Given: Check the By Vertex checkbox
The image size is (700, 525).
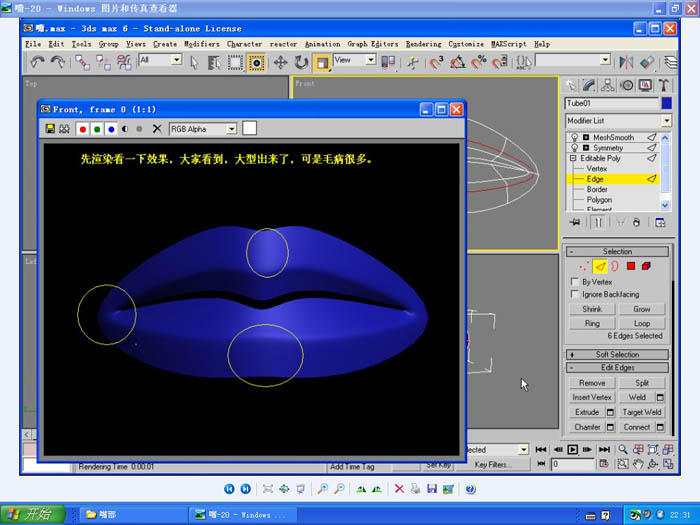Looking at the screenshot, I should tap(573, 282).
